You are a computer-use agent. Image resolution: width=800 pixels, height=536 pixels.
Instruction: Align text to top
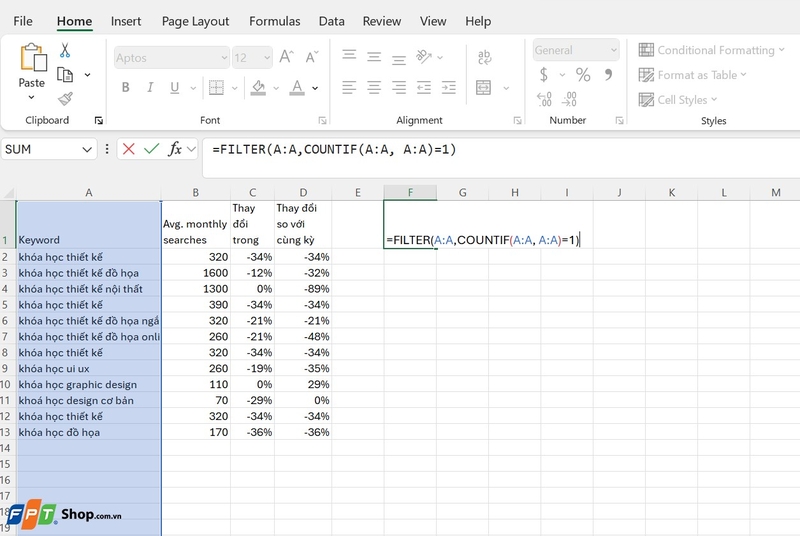coord(349,55)
